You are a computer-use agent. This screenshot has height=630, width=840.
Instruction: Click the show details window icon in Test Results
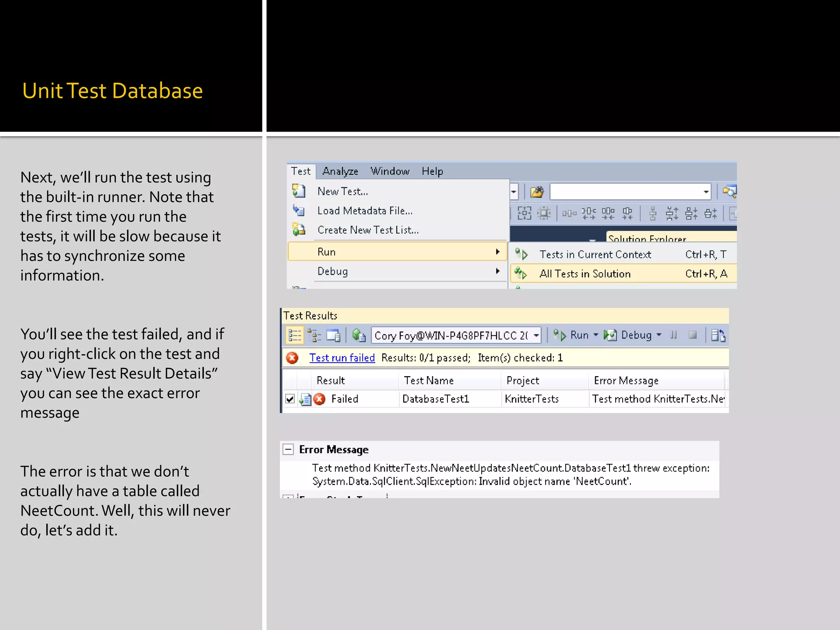pyautogui.click(x=333, y=336)
